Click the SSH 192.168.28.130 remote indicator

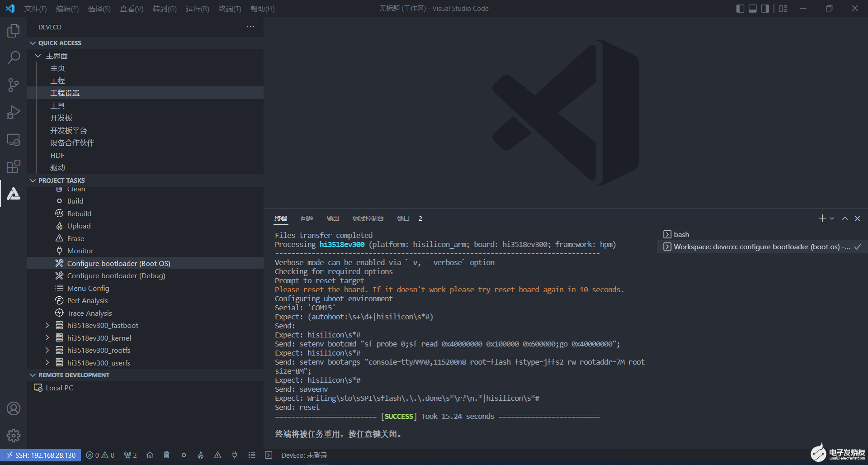41,455
